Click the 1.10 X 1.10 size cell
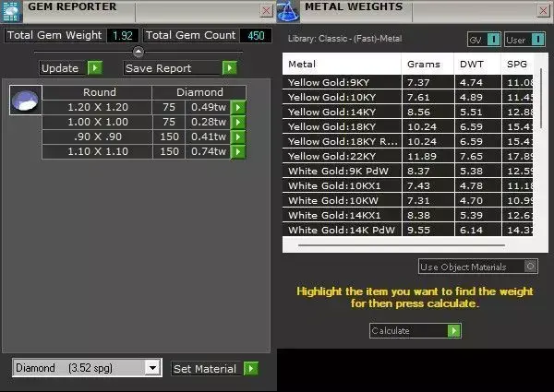The image size is (554, 392). pyautogui.click(x=97, y=151)
